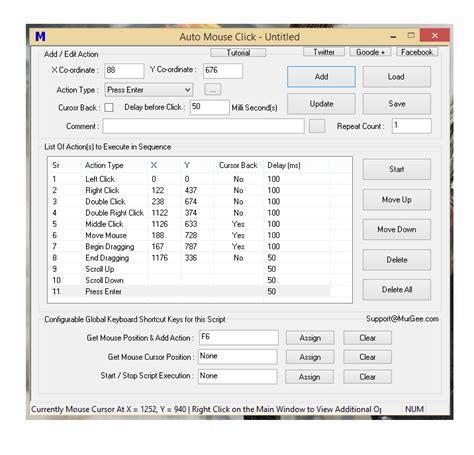
Task: Click the Move Up button
Action: pyautogui.click(x=396, y=200)
